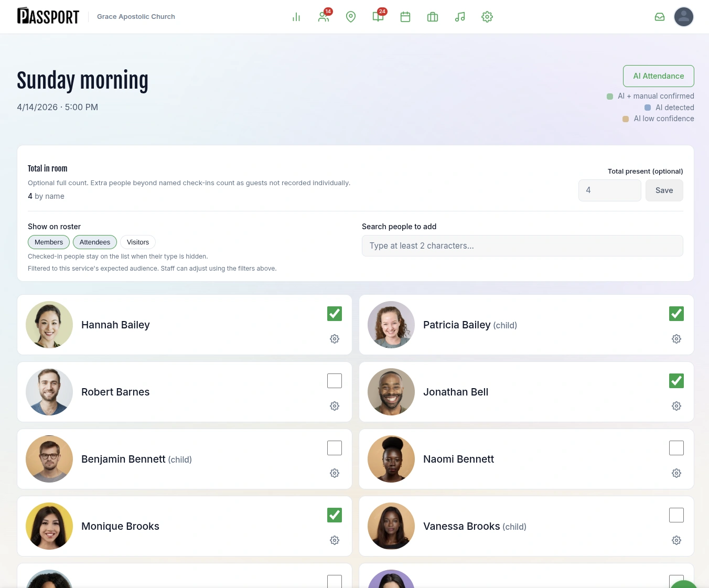The image size is (709, 588).
Task: Click the name Naomi Bennett
Action: [458, 459]
